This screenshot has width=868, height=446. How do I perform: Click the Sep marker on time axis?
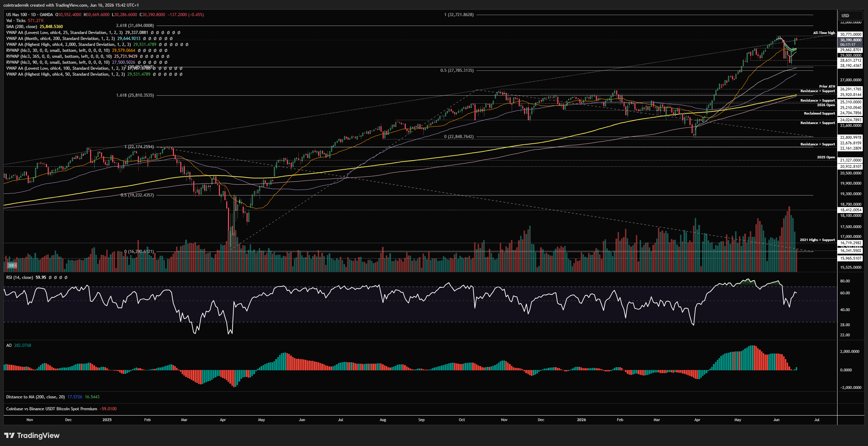422,420
